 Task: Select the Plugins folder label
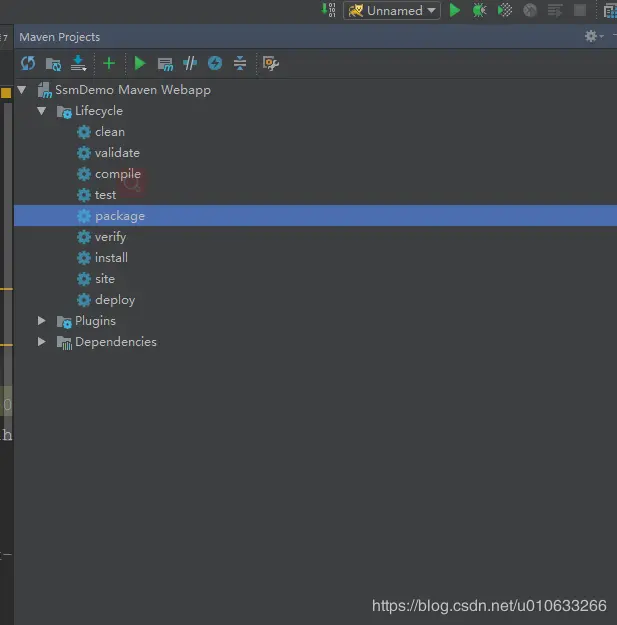pyautogui.click(x=95, y=321)
